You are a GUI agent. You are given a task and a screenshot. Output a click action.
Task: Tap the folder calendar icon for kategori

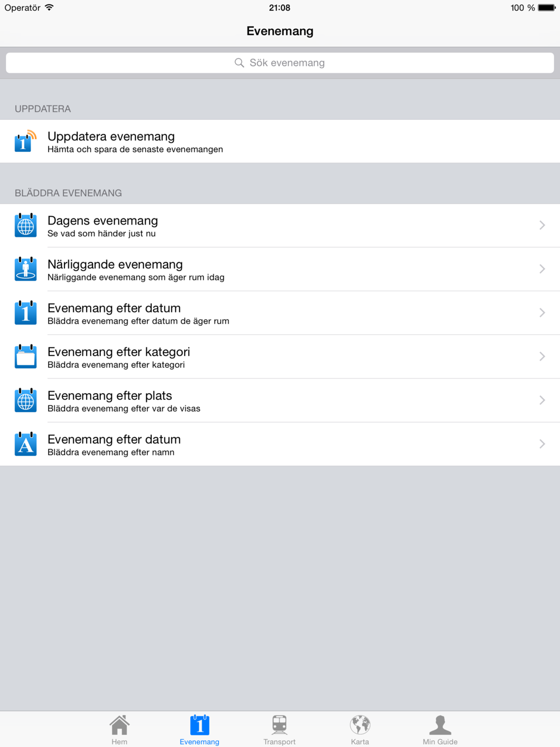pos(26,356)
